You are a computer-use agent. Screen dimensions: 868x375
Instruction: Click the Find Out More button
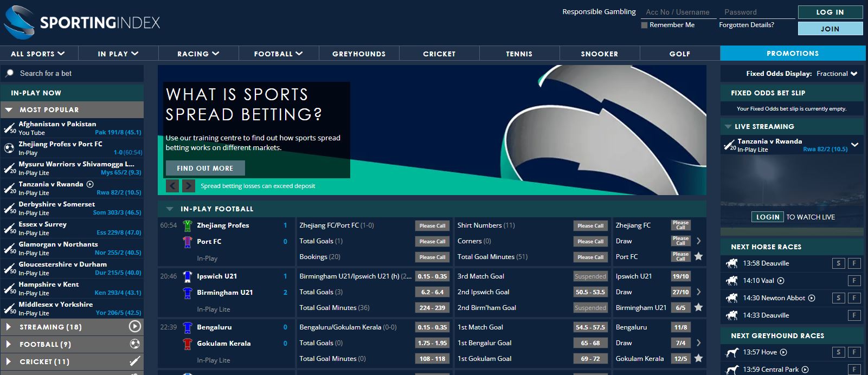click(205, 168)
